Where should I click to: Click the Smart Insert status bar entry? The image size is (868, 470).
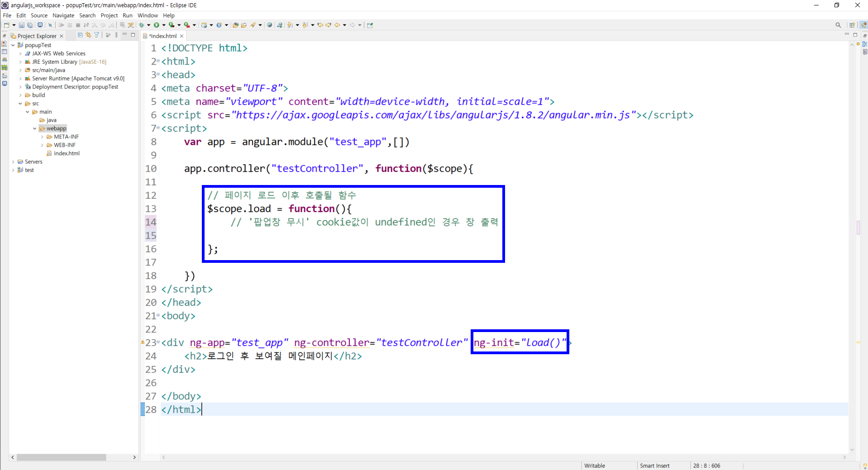click(x=654, y=465)
